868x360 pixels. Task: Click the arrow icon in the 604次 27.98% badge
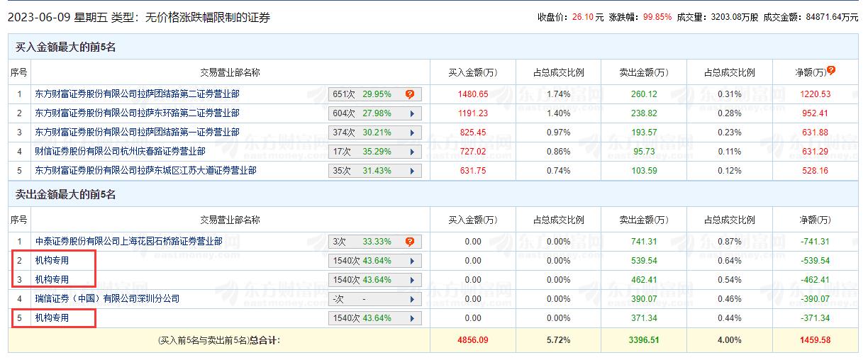click(411, 113)
